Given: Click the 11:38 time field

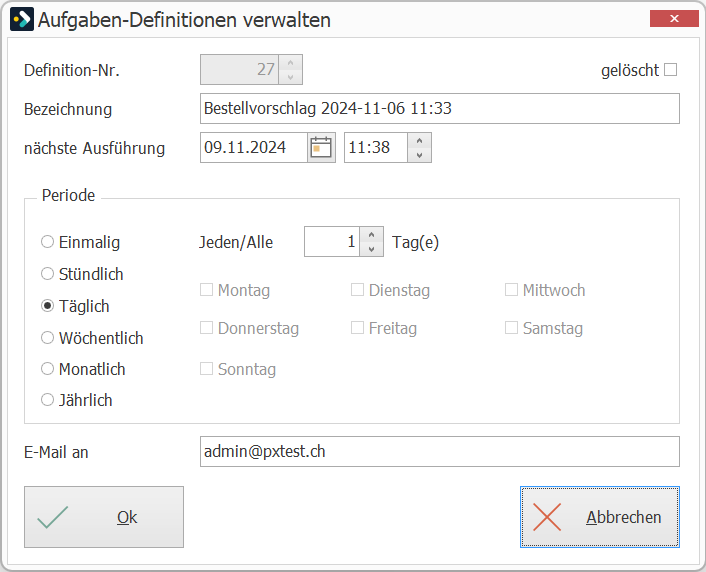Looking at the screenshot, I should (376, 147).
